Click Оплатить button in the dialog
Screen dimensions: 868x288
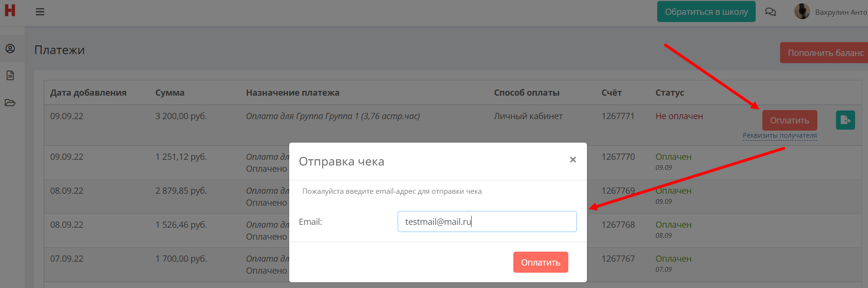tap(541, 262)
